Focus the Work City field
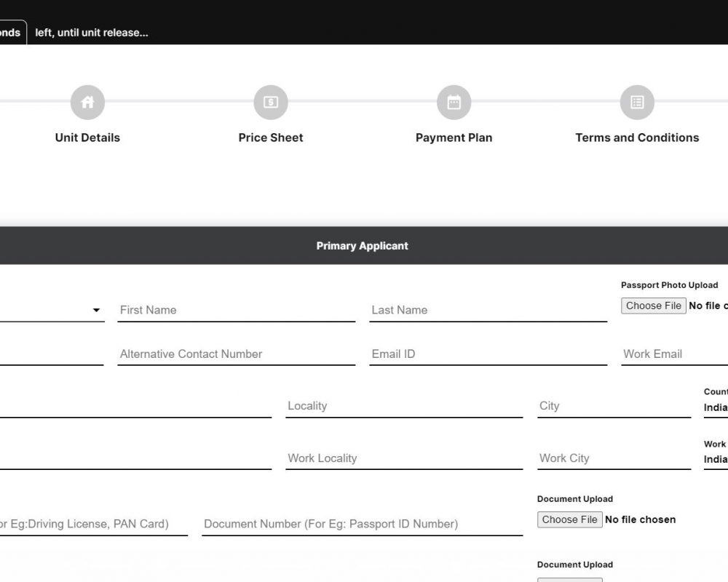 614,458
